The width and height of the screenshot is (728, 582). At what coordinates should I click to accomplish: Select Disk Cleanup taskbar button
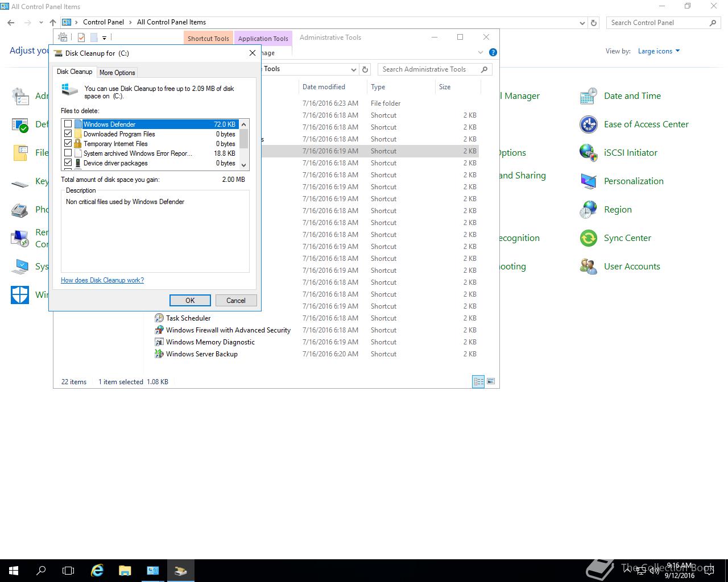point(180,571)
